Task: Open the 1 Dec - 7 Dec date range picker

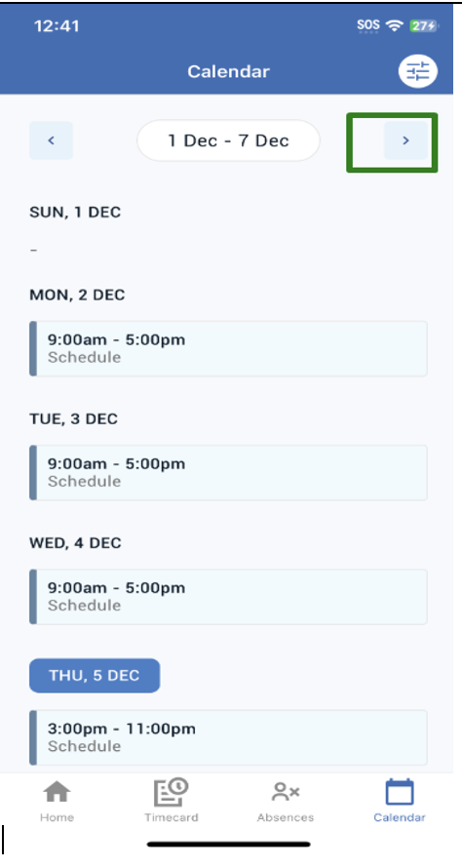Action: [x=228, y=140]
